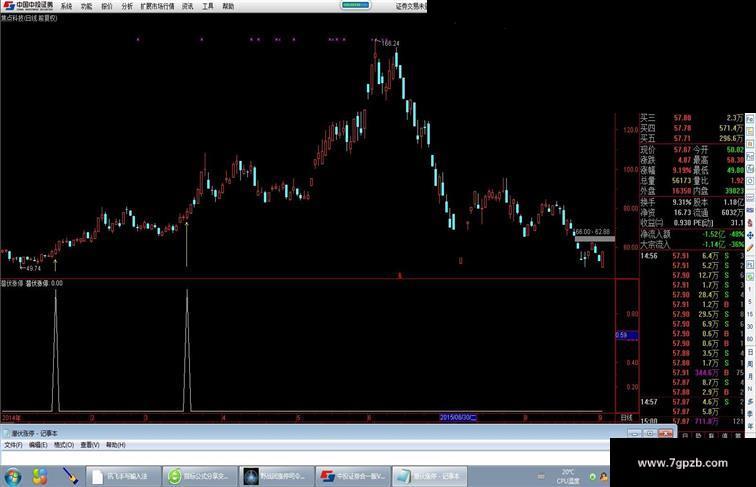Open the 帮助 menu in trading app
Viewport: 756px width, 487px height.
[228, 6]
